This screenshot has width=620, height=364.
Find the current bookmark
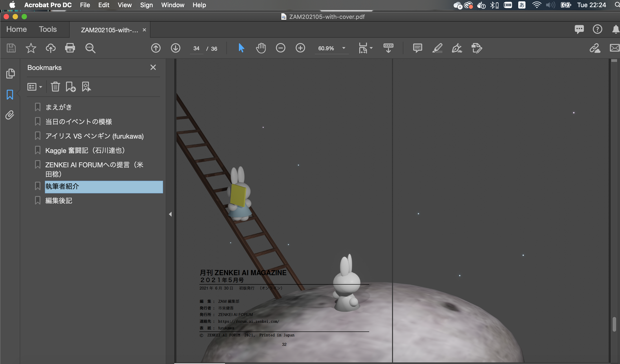(x=86, y=87)
